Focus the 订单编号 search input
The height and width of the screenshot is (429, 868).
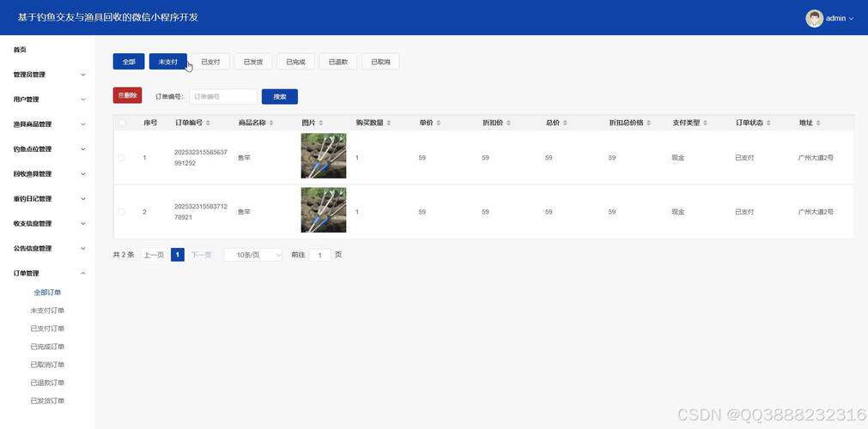(223, 96)
